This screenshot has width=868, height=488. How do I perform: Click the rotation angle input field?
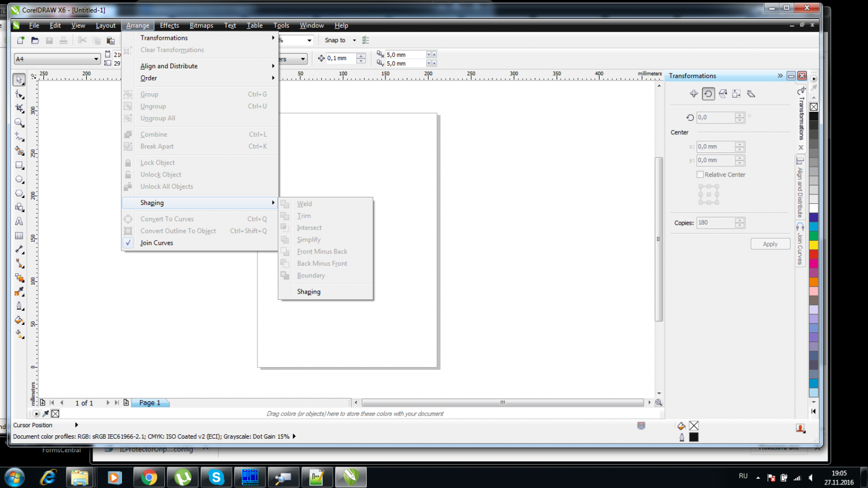click(716, 118)
